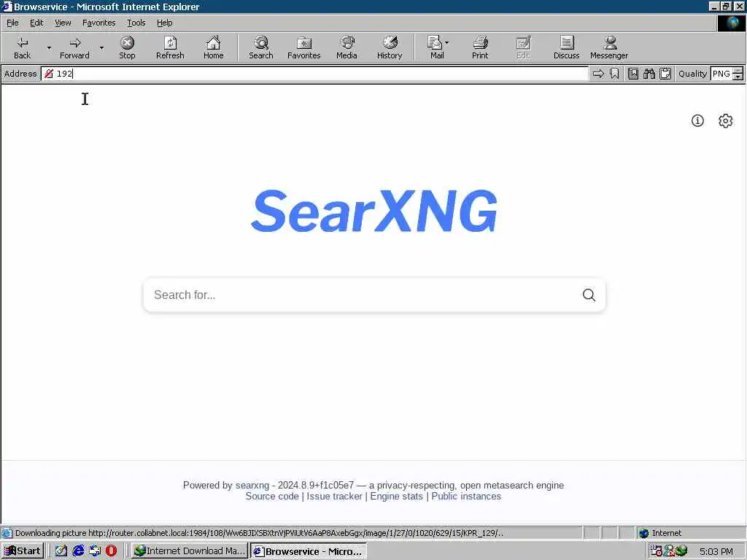Stop loading with the Stop button
The width and height of the screenshot is (747, 560).
[127, 47]
